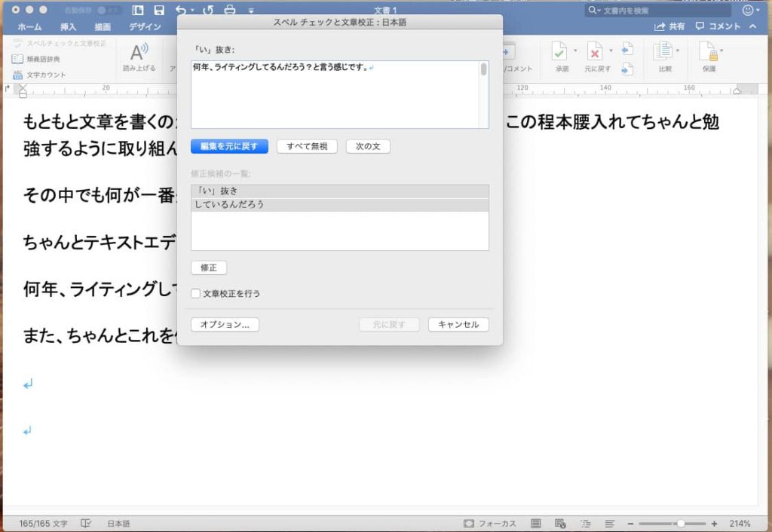Open the undo history dropdown arrow
The height and width of the screenshot is (532, 772).
tap(192, 11)
